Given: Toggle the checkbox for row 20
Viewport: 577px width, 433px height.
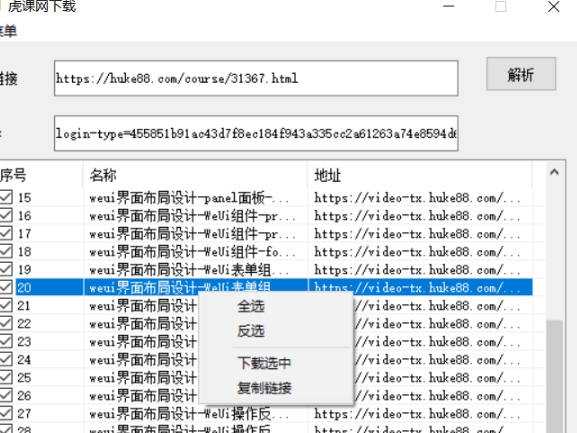Looking at the screenshot, I should point(6,287).
